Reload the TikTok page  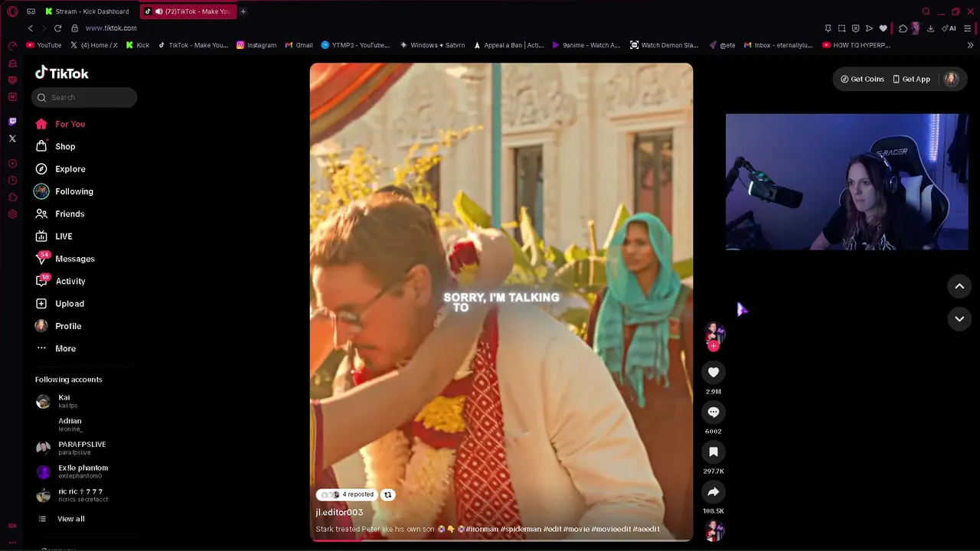tap(57, 28)
